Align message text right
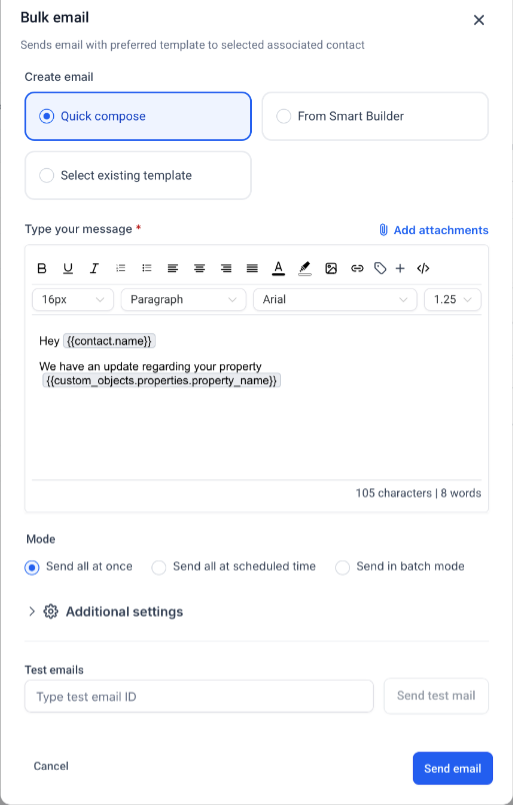Viewport: 513px width, 805px height. 226,268
